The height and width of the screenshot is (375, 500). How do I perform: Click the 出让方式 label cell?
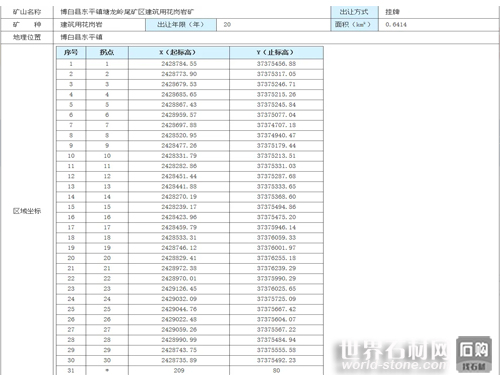pyautogui.click(x=354, y=12)
